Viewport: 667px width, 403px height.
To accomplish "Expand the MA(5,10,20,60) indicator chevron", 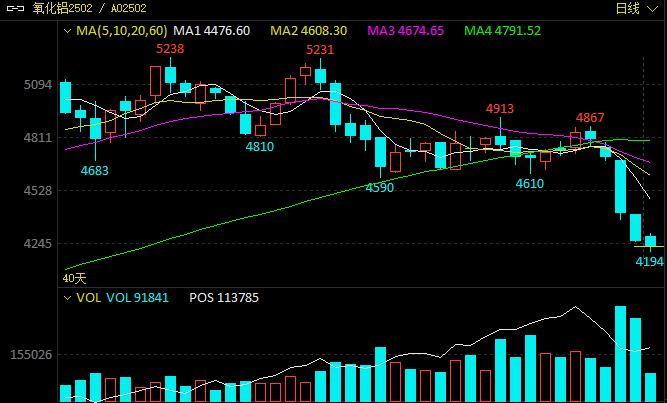I will click(x=67, y=31).
